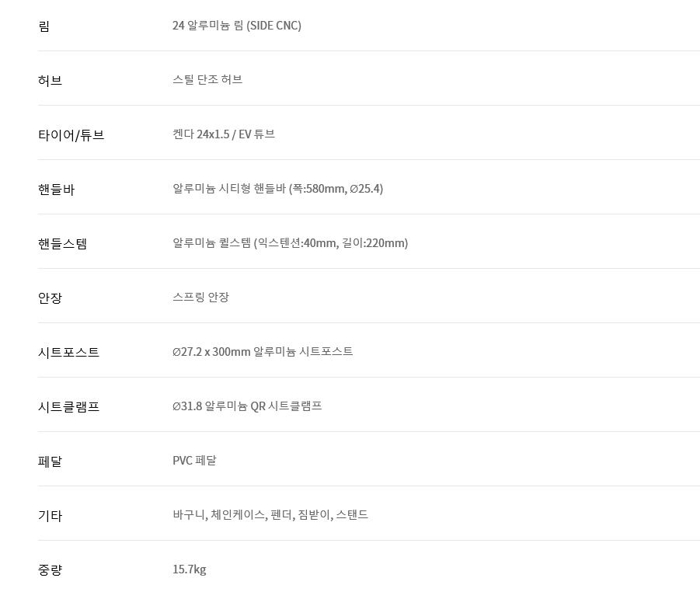This screenshot has height=592, width=700.
Task: Click the 15.7kg weight value
Action: coord(190,569)
